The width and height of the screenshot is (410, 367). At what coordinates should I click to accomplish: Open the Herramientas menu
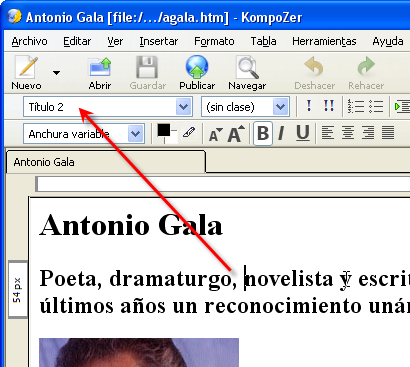[324, 41]
